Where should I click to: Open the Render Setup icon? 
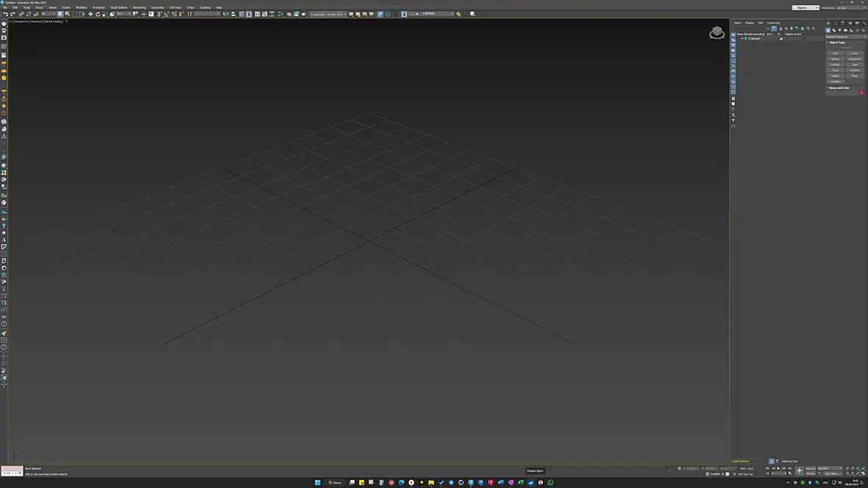(288, 14)
